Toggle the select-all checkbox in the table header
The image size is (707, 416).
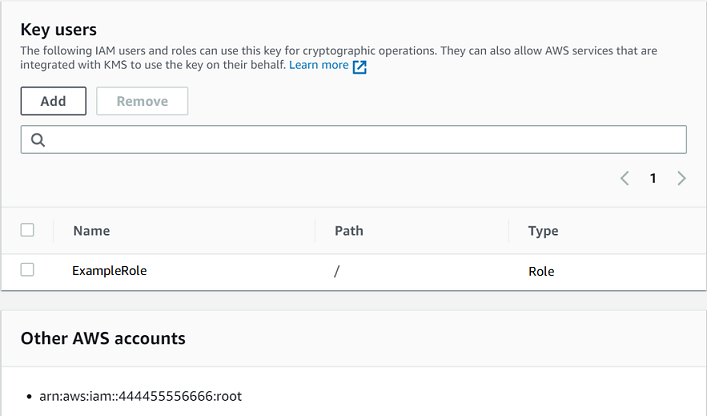coord(27,230)
